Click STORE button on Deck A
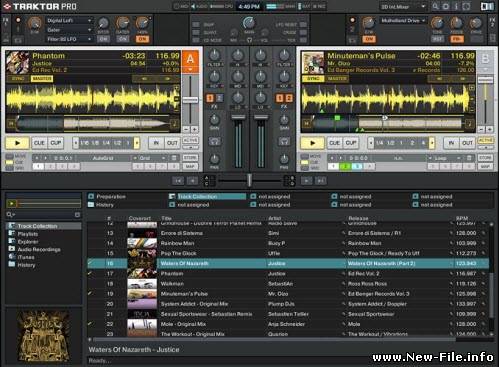 (x=190, y=158)
